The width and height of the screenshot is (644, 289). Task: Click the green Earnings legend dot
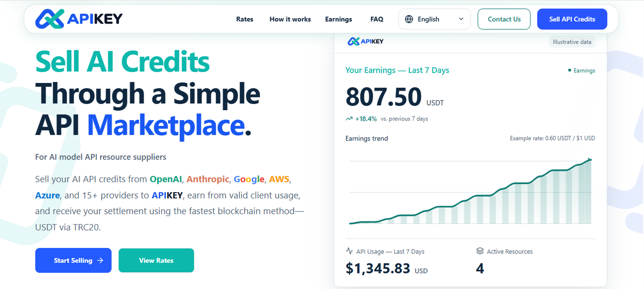click(x=570, y=70)
